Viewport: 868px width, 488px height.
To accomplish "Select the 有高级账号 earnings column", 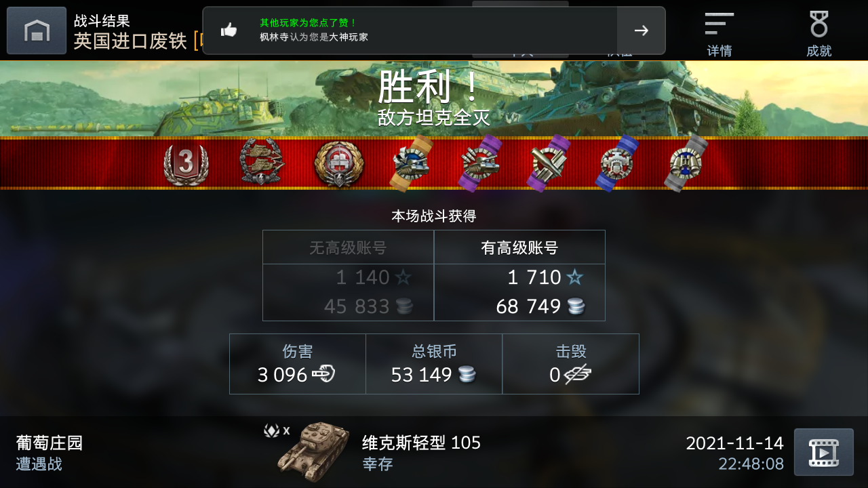I will [x=519, y=275].
